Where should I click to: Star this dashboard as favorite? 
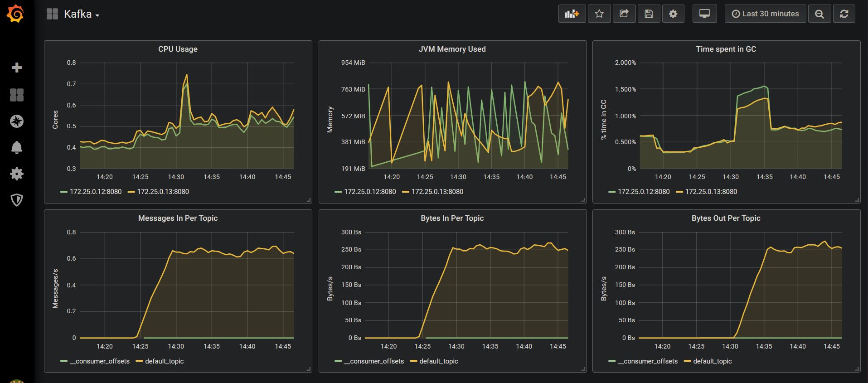[x=599, y=14]
